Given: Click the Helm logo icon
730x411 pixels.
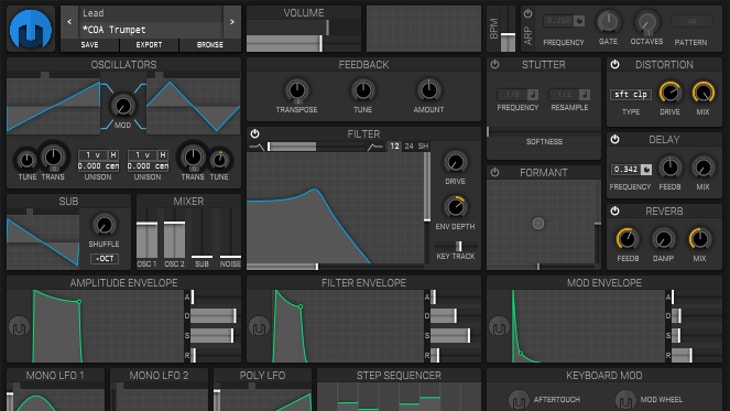Looking at the screenshot, I should [x=31, y=29].
